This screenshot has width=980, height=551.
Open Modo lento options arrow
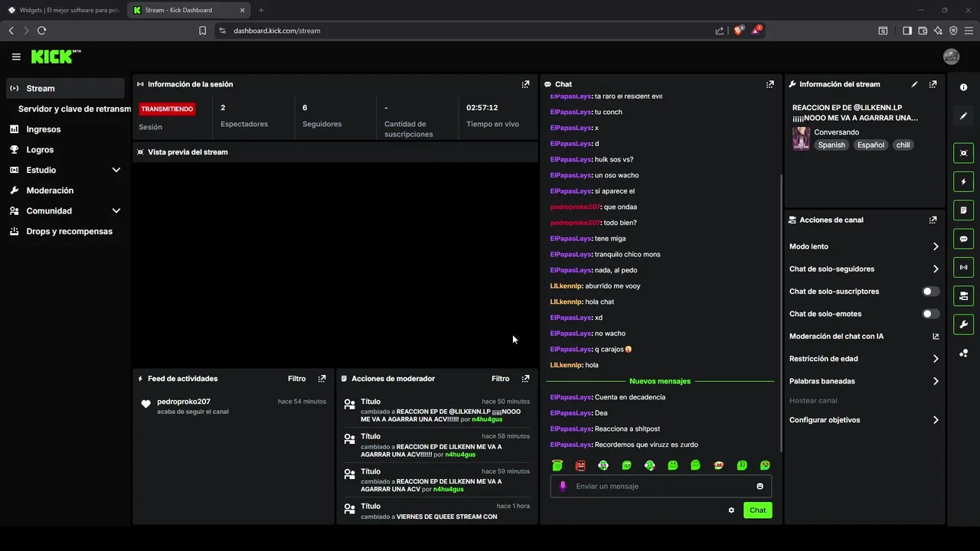(936, 246)
